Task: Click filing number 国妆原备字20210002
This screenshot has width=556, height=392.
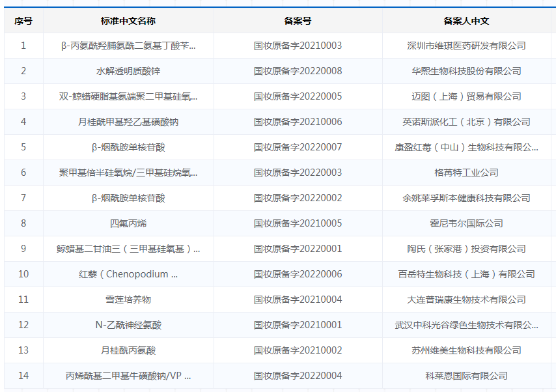Action: (298, 350)
